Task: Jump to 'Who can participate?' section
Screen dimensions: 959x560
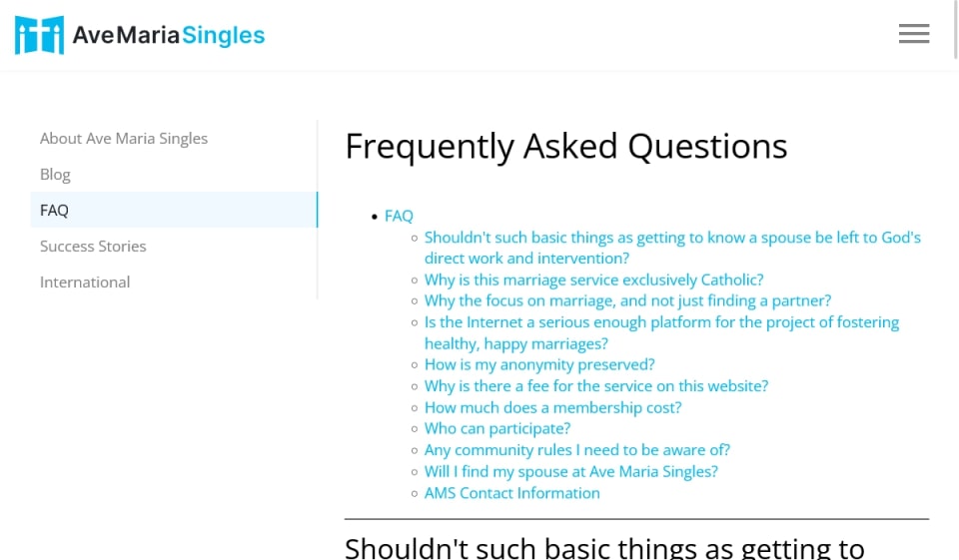Action: coord(497,428)
